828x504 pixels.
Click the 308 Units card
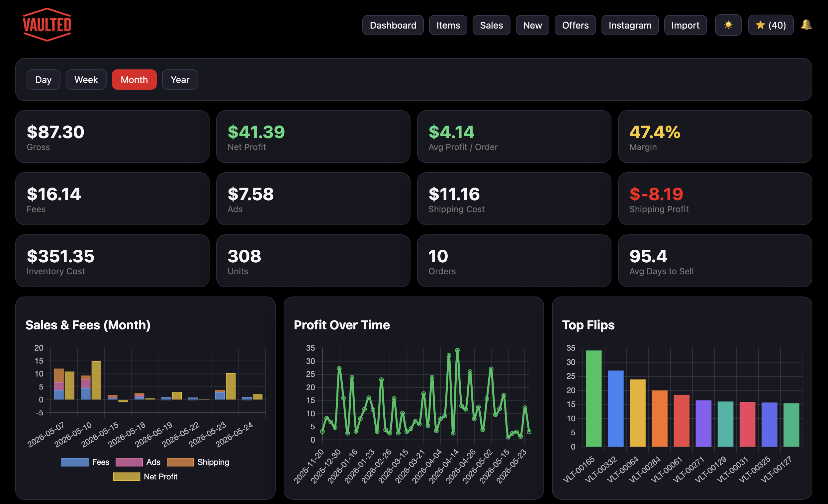tap(313, 261)
